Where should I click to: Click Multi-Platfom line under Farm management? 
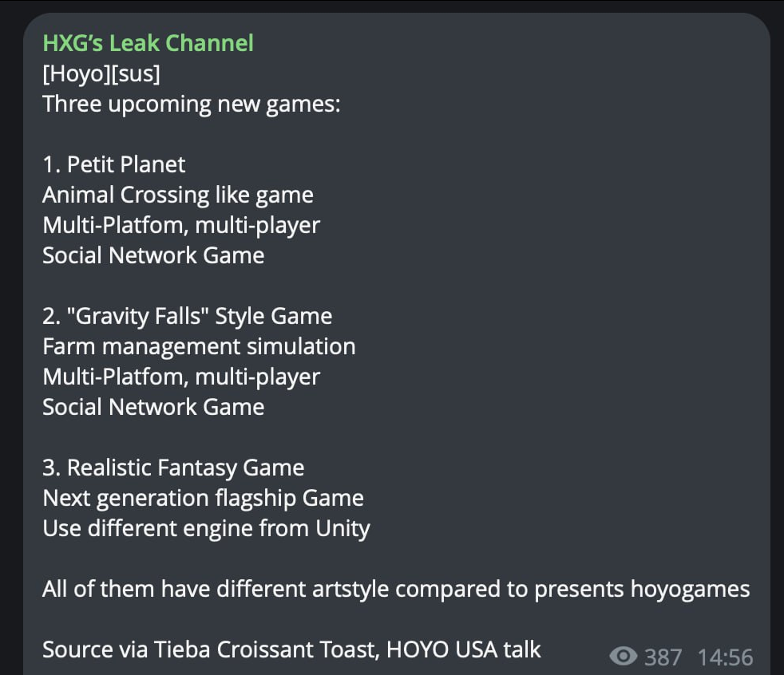180,377
